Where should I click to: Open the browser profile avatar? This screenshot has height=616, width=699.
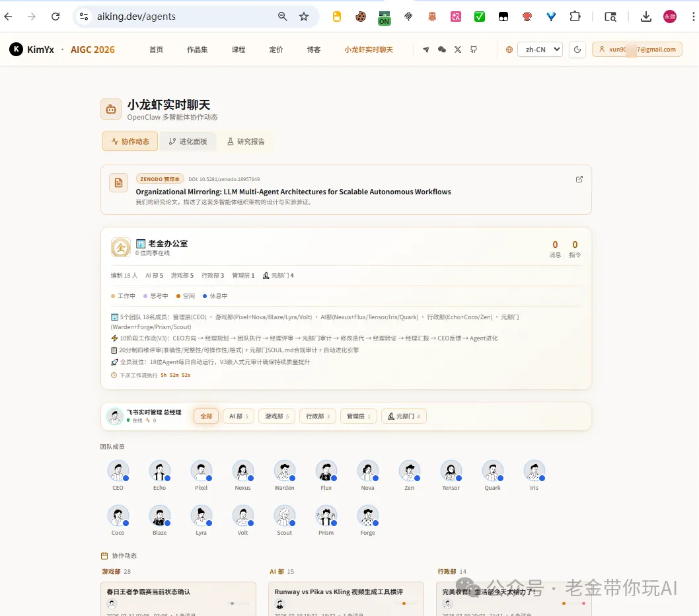pyautogui.click(x=669, y=17)
